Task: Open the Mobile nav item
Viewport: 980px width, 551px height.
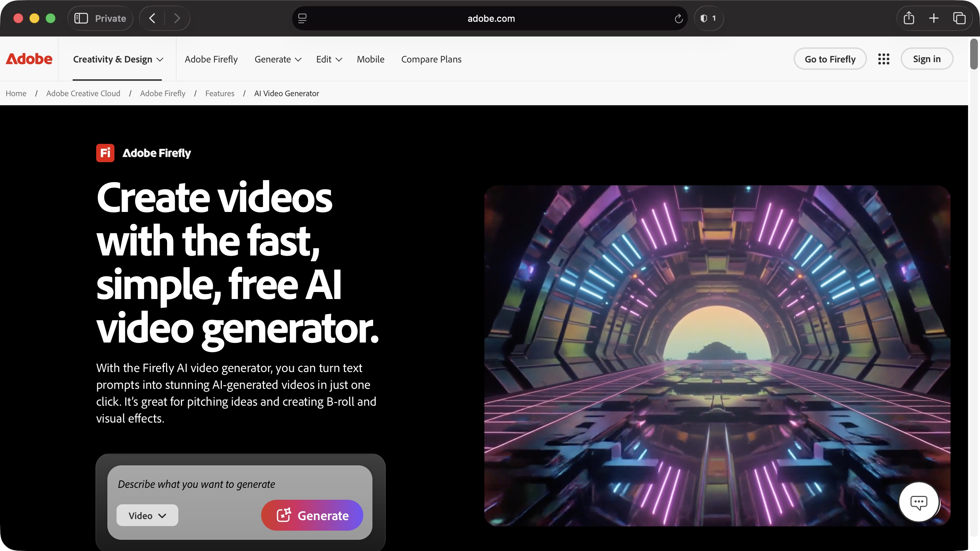Action: coord(370,59)
